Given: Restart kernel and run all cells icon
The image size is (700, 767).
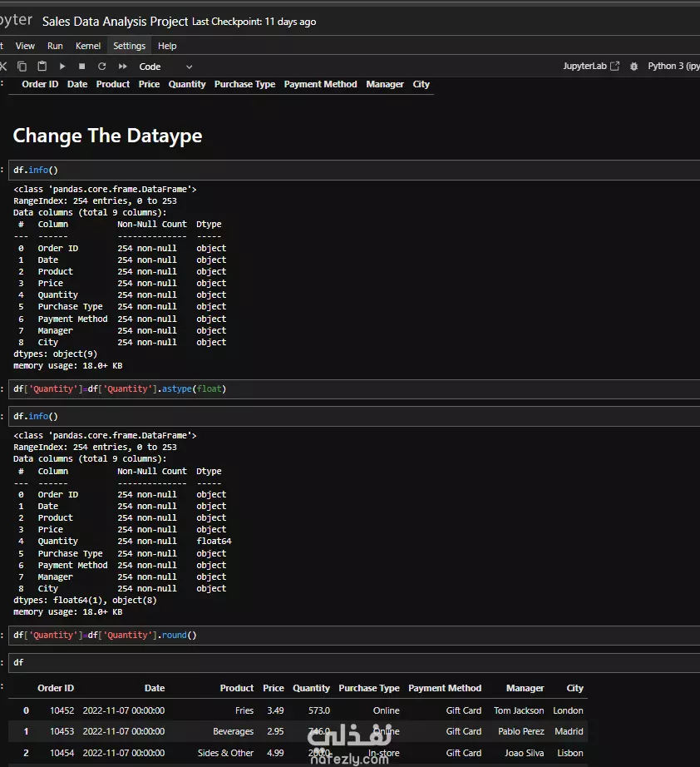Looking at the screenshot, I should pos(122,66).
